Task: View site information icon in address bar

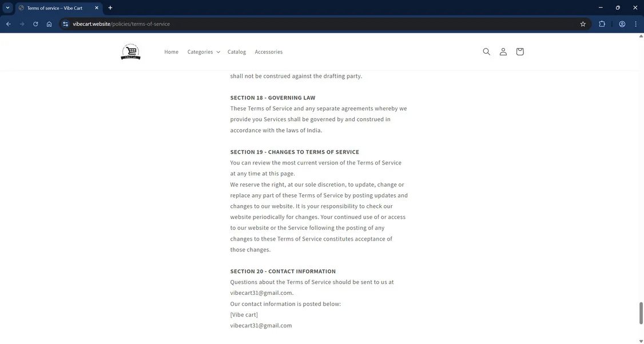Action: point(65,24)
